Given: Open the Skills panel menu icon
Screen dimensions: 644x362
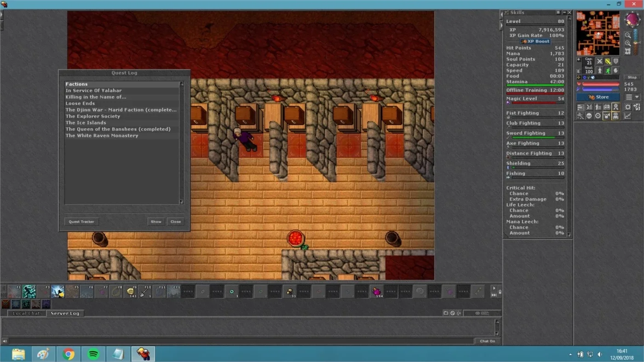Looking at the screenshot, I should 558,12.
